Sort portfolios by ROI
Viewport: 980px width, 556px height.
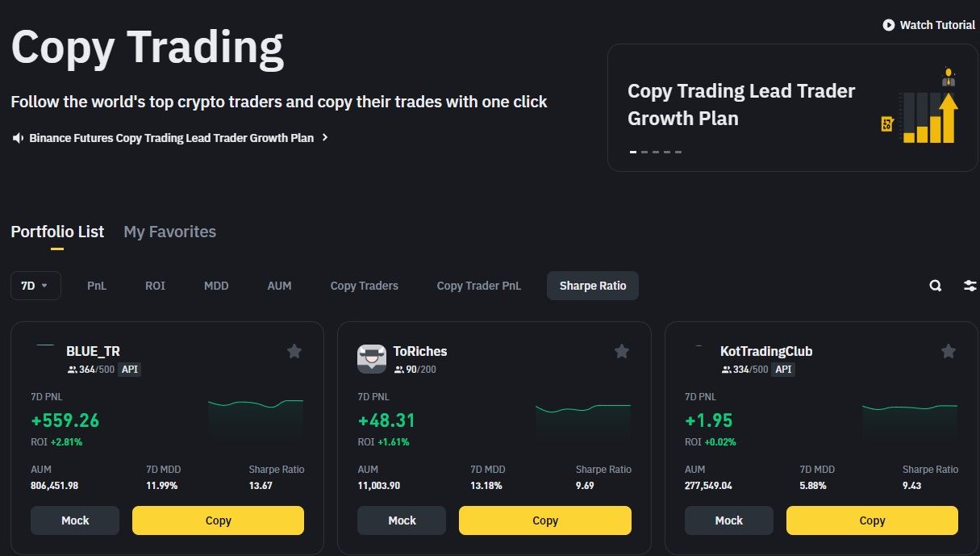pos(155,286)
